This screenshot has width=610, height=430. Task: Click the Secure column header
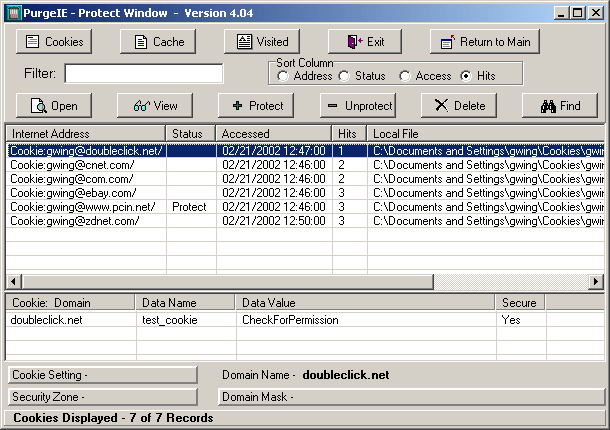(521, 303)
